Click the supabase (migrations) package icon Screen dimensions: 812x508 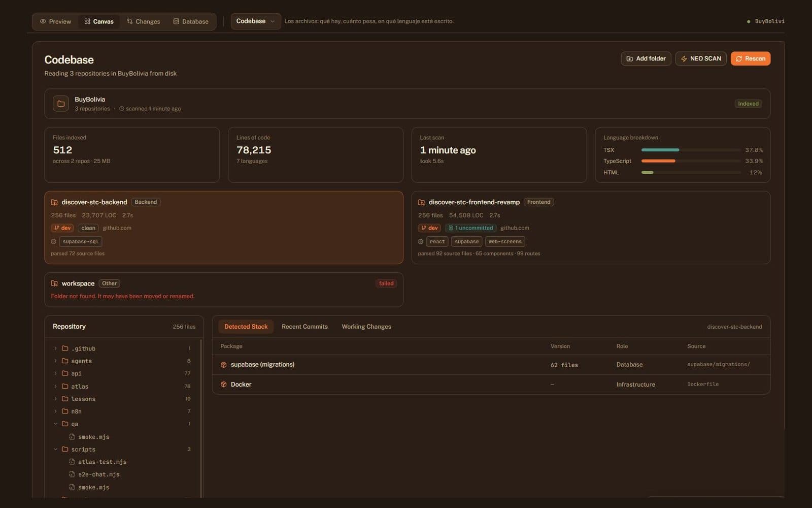coord(223,365)
